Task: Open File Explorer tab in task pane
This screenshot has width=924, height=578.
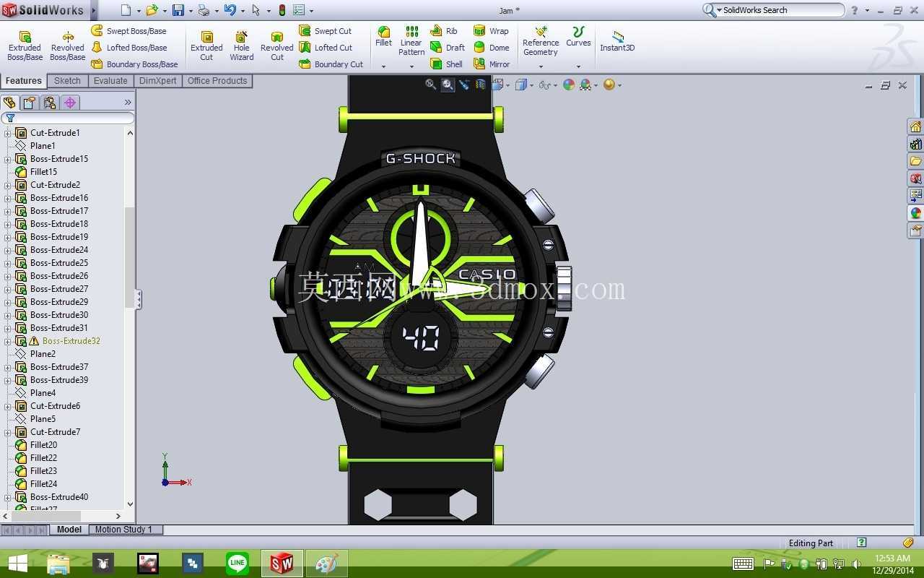Action: point(915,161)
